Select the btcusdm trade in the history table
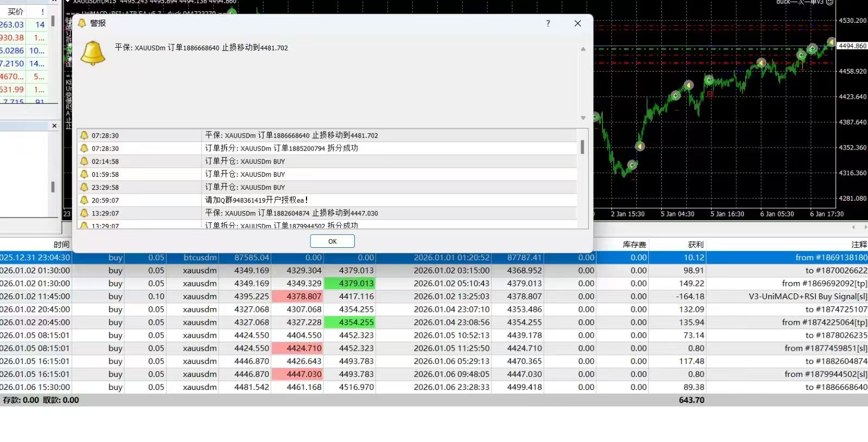 (x=434, y=258)
